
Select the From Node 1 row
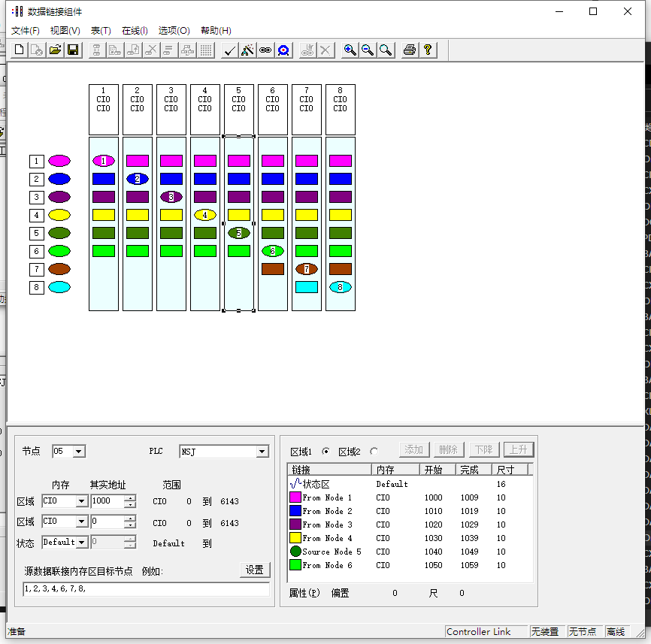[x=327, y=497]
